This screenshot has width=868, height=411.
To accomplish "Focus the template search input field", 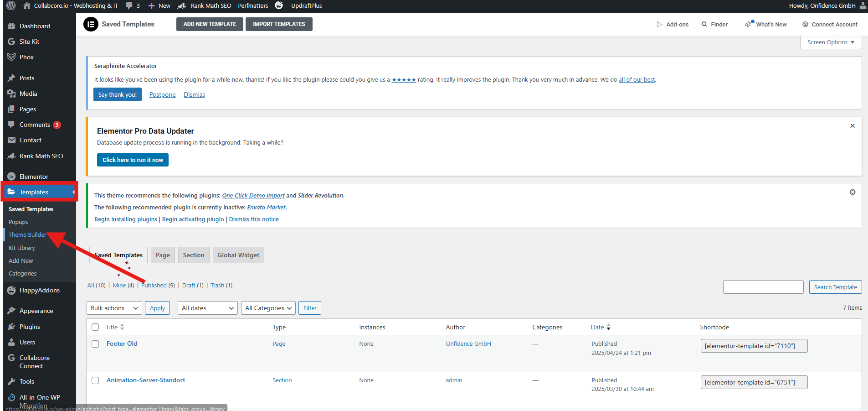I will tap(763, 287).
